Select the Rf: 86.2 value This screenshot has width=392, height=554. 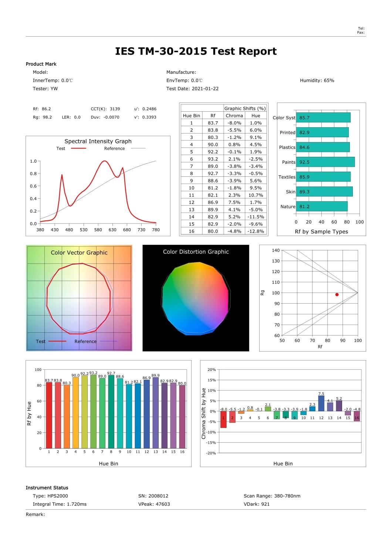tap(42, 109)
